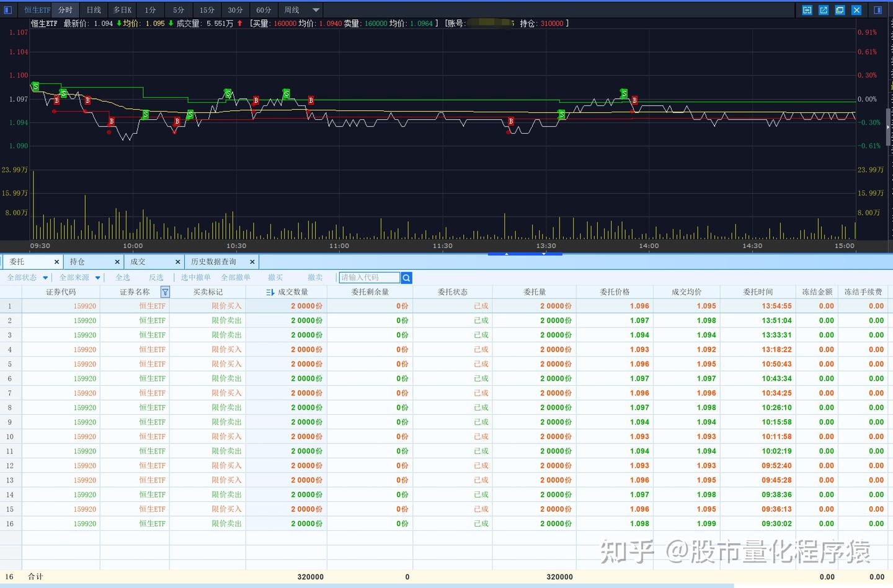Pop out the chart into external window
893x588 pixels.
pyautogui.click(x=824, y=10)
